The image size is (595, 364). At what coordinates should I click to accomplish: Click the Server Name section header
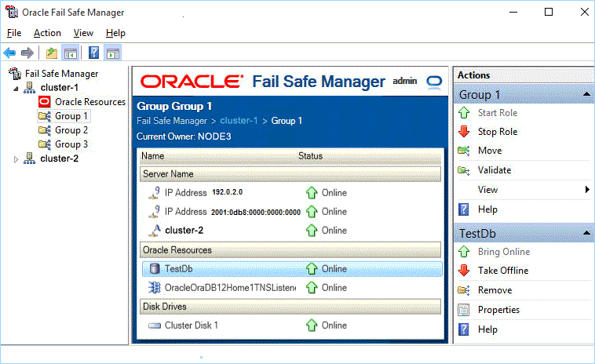[x=290, y=174]
